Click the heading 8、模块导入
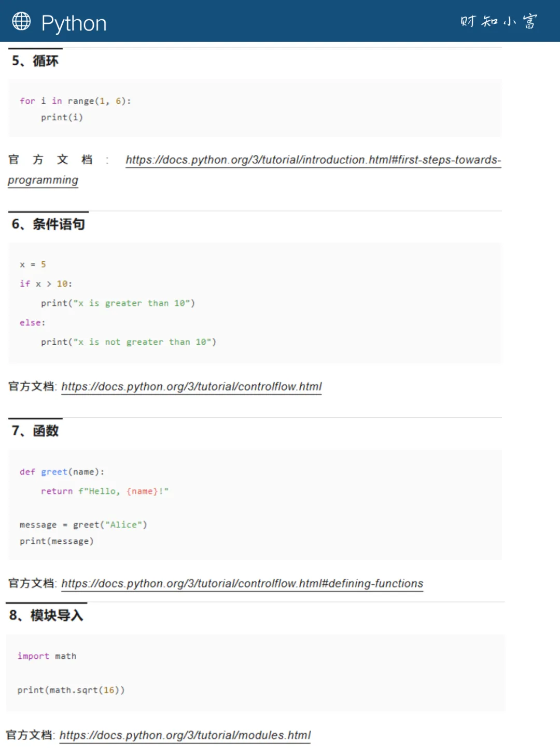Viewport: 560px width, 748px height. point(46,615)
